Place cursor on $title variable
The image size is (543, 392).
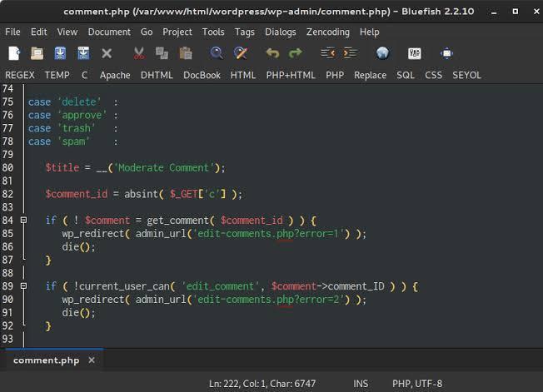[x=62, y=168]
